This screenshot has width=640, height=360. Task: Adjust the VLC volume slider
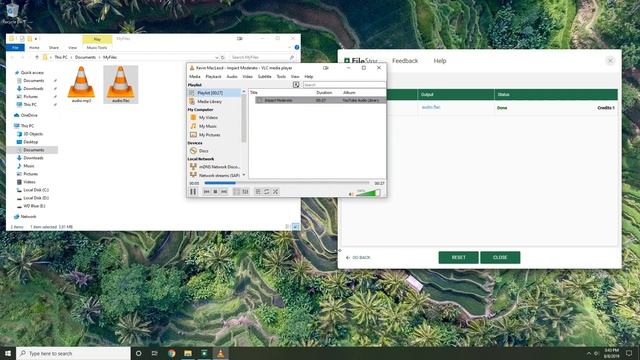click(368, 193)
